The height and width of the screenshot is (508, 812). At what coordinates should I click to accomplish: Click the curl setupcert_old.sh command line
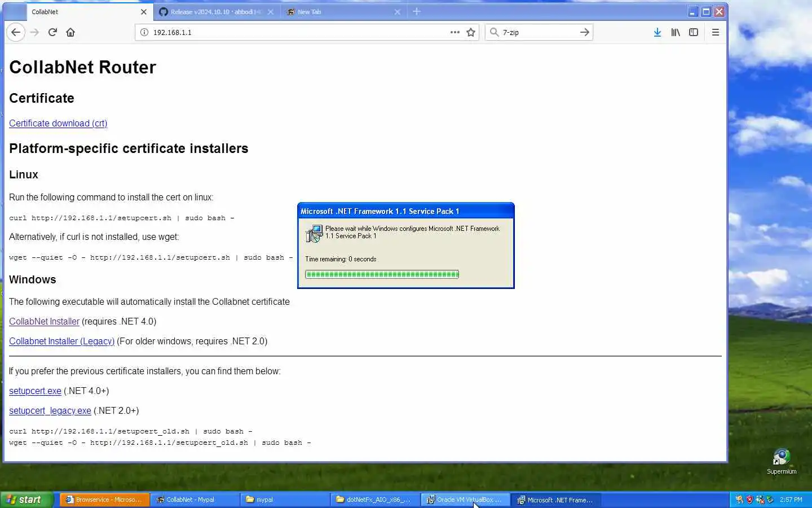coord(131,431)
